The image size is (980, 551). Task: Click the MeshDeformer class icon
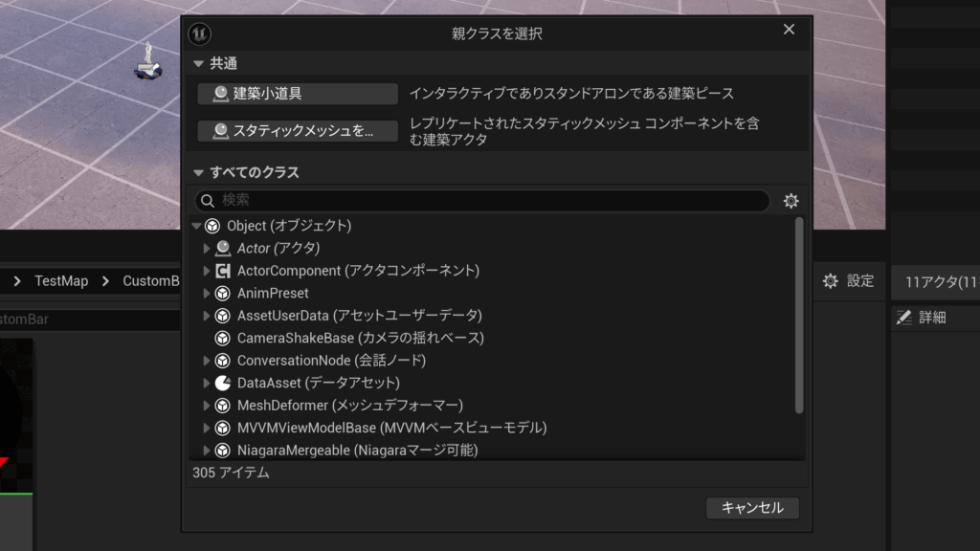click(x=222, y=406)
